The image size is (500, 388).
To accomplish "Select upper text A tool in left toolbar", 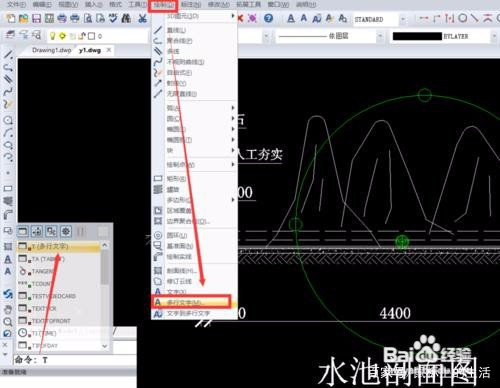I will pyautogui.click(x=8, y=259).
